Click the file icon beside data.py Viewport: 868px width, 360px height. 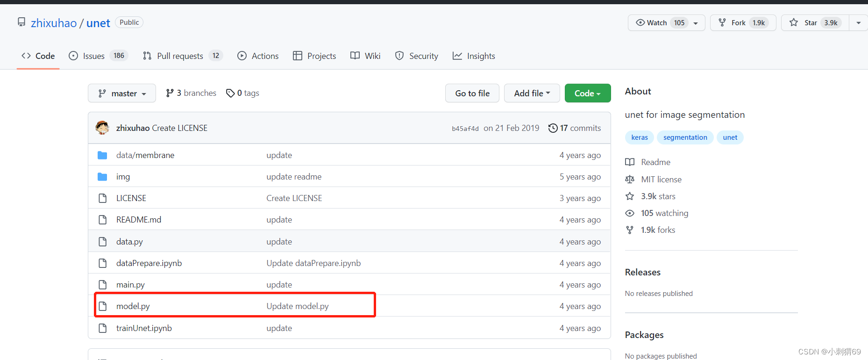[103, 242]
